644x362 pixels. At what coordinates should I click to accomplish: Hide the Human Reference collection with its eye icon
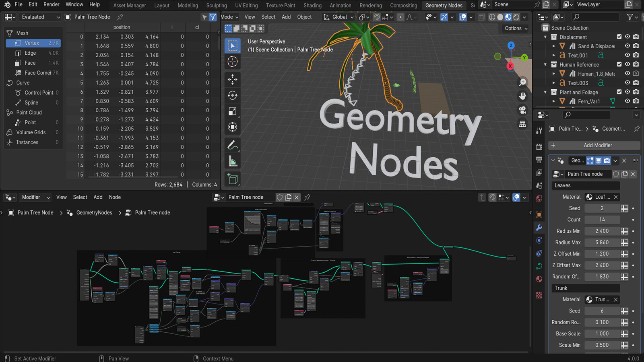(627, 64)
